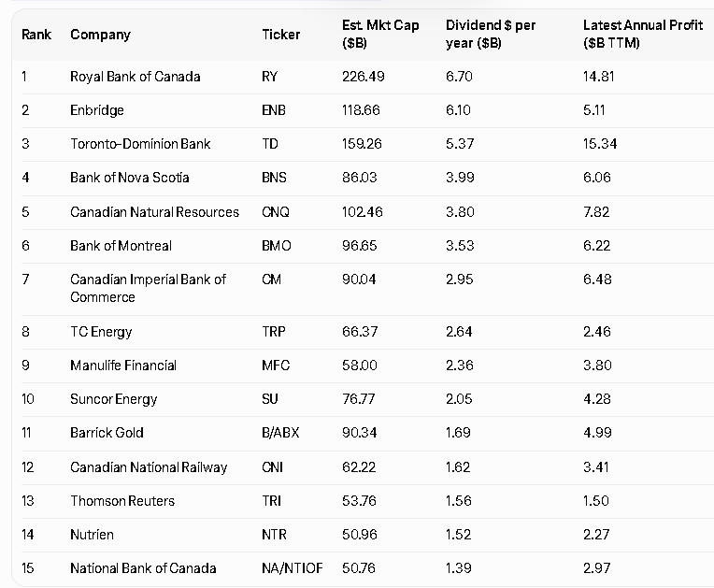Select the TC Energy company cell
Image resolution: width=714 pixels, height=588 pixels.
(101, 332)
